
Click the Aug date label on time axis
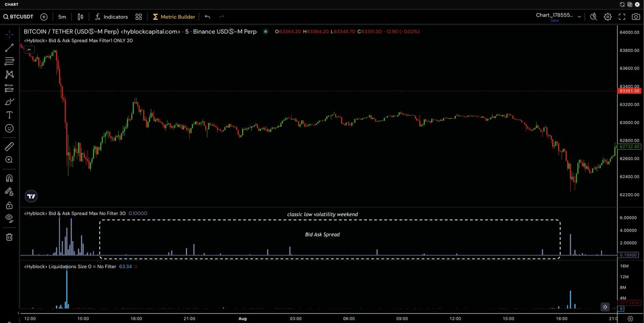242,319
